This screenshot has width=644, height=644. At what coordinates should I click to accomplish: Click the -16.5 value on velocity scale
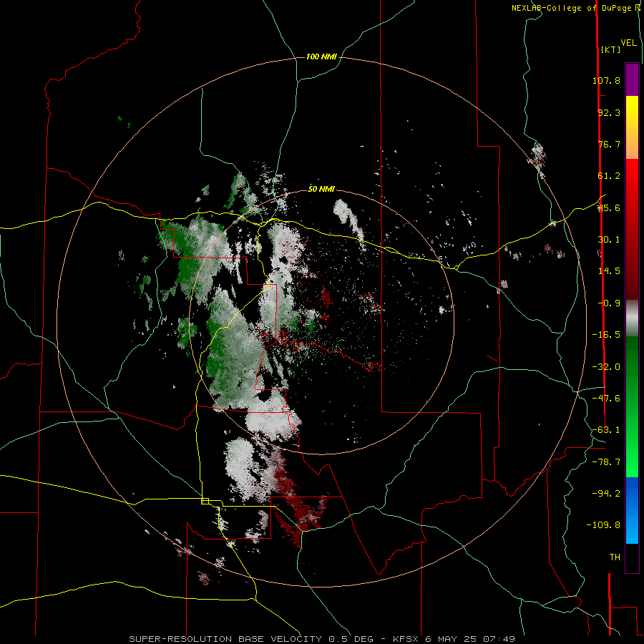point(606,335)
